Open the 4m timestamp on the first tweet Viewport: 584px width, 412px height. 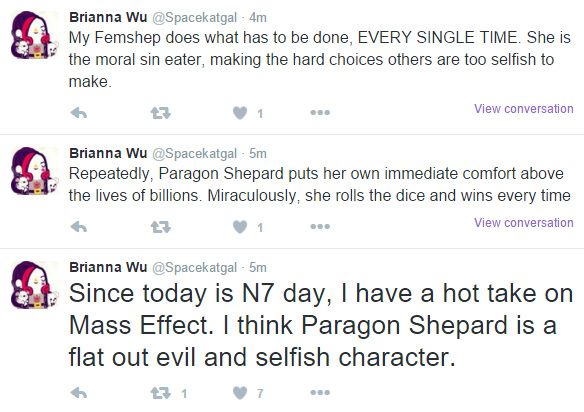pyautogui.click(x=258, y=18)
